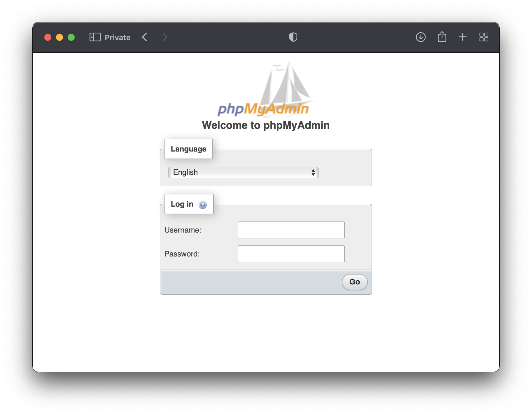The image size is (532, 415).
Task: Minimize the window using yellow button
Action: [x=60, y=38]
